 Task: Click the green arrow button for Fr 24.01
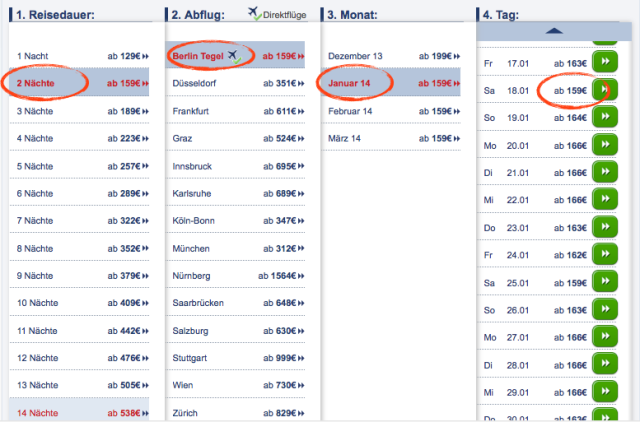[x=605, y=254]
